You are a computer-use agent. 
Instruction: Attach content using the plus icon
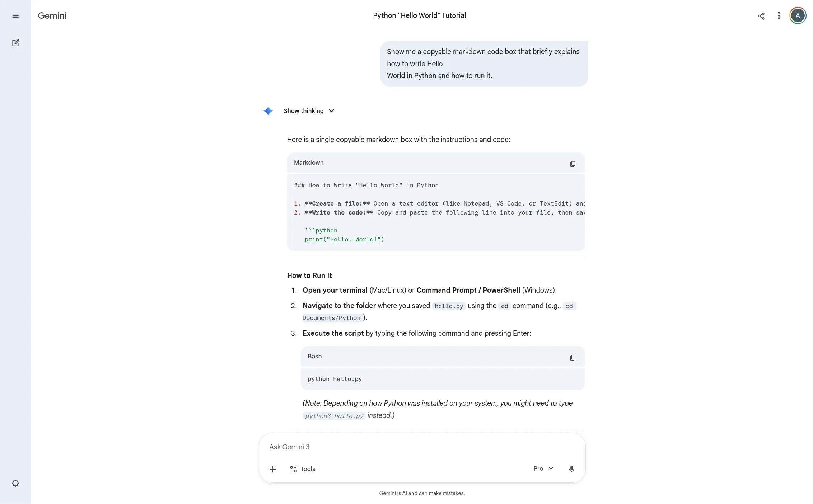(273, 469)
